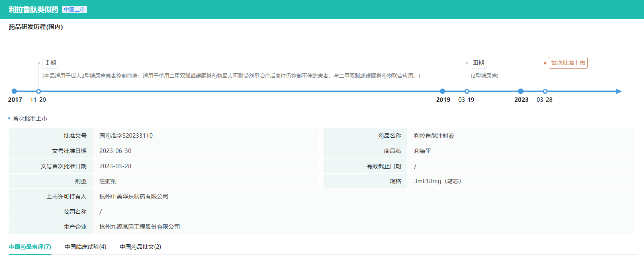Click the (2型糖尿病) indication text under III期
Screen dimensions: 644x256
(x=485, y=76)
